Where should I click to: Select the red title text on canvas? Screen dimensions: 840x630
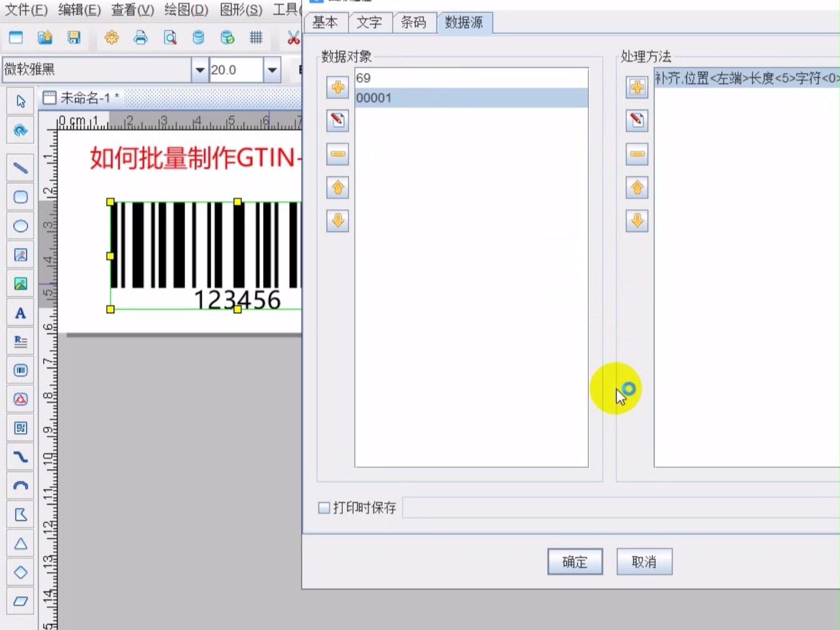[x=195, y=158]
